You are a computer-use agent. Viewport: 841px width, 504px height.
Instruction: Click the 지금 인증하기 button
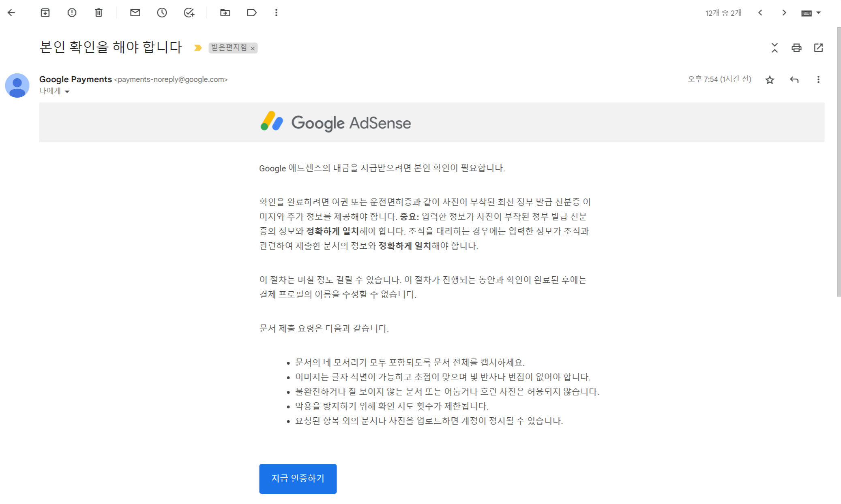[298, 478]
